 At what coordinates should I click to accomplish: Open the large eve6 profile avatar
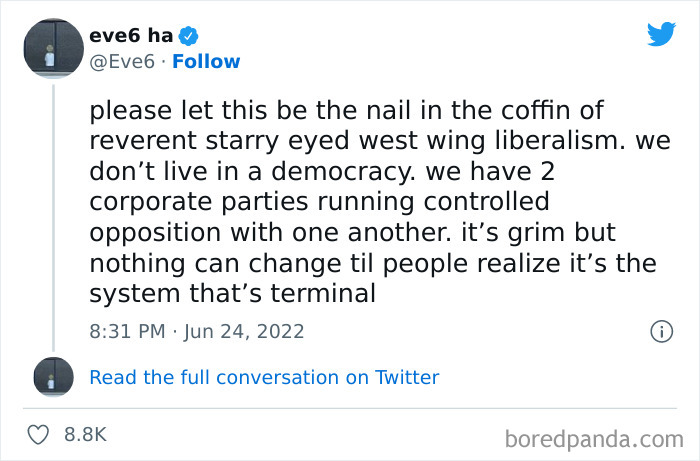click(54, 48)
